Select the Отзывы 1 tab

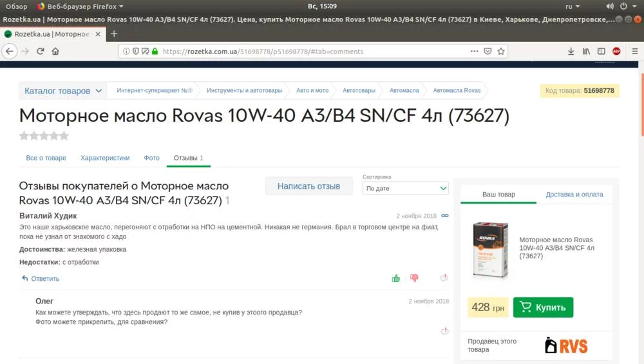tap(189, 158)
